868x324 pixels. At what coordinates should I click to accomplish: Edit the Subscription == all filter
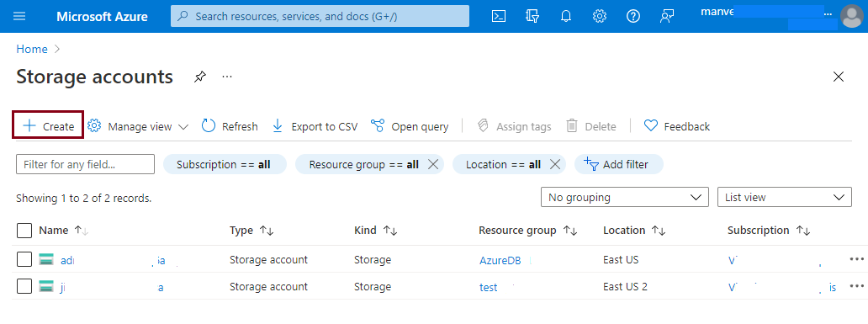tap(225, 164)
